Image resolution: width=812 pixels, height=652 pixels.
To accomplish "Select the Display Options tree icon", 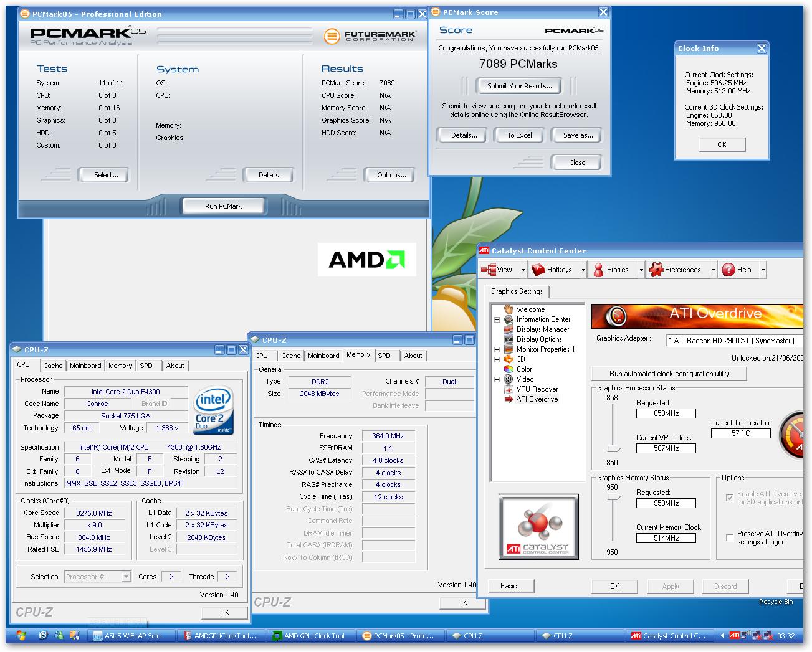I will 509,339.
